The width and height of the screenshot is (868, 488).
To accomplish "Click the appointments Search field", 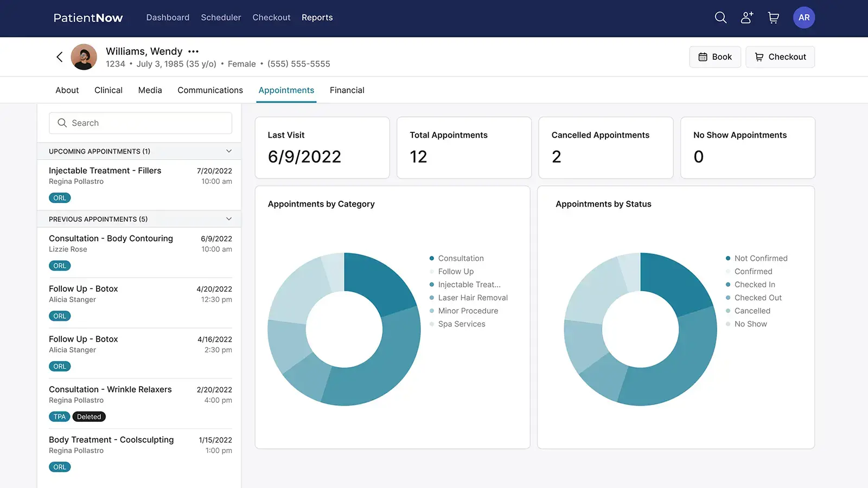I will pos(141,123).
